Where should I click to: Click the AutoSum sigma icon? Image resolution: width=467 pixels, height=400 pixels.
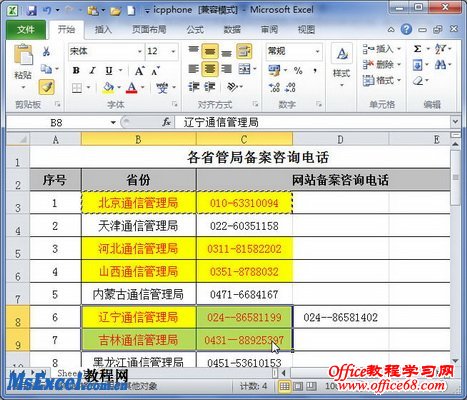[x=417, y=49]
